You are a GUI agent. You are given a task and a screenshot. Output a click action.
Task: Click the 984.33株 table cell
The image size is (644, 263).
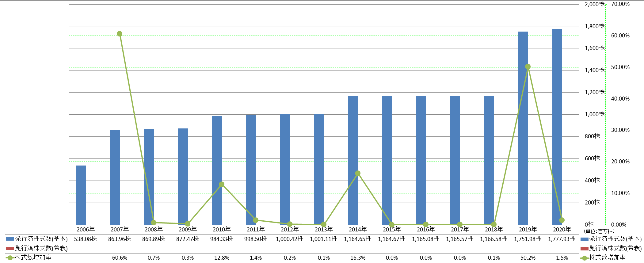coord(222,239)
